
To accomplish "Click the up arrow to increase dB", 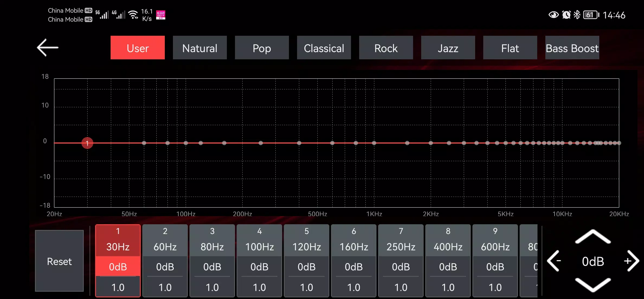I will [593, 238].
